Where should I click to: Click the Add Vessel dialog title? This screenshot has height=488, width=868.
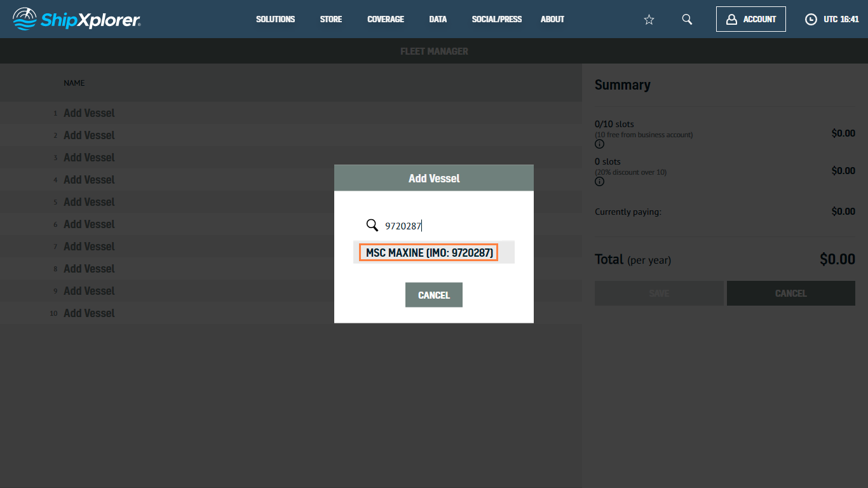(434, 179)
